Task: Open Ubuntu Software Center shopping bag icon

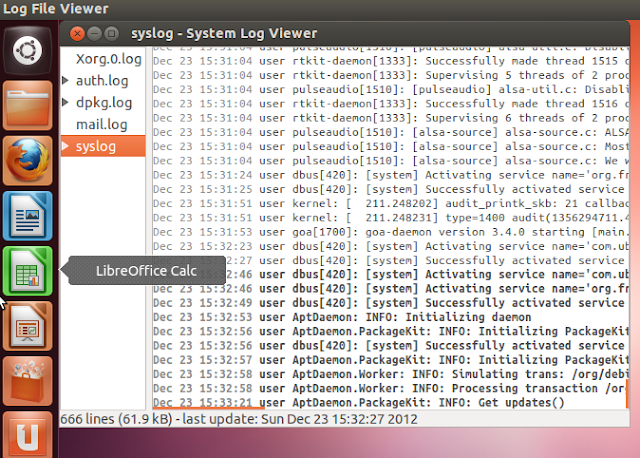Action: (27, 381)
